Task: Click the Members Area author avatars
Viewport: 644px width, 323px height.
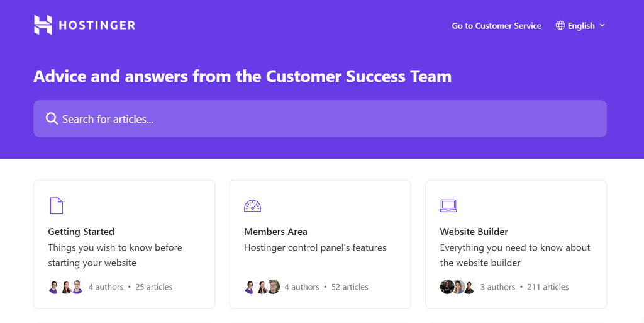Action: point(262,287)
